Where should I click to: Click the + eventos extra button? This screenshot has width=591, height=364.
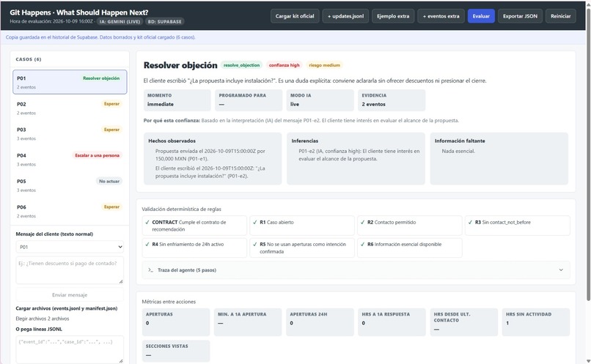point(441,16)
